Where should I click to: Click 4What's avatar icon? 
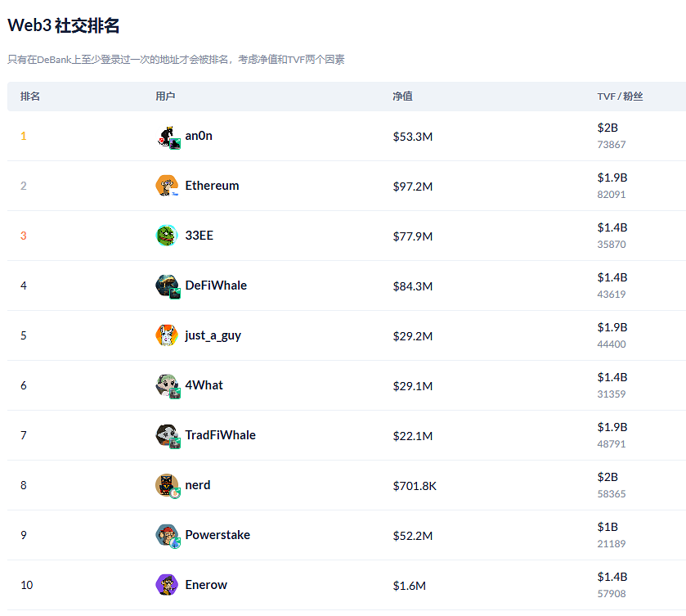[x=167, y=385]
